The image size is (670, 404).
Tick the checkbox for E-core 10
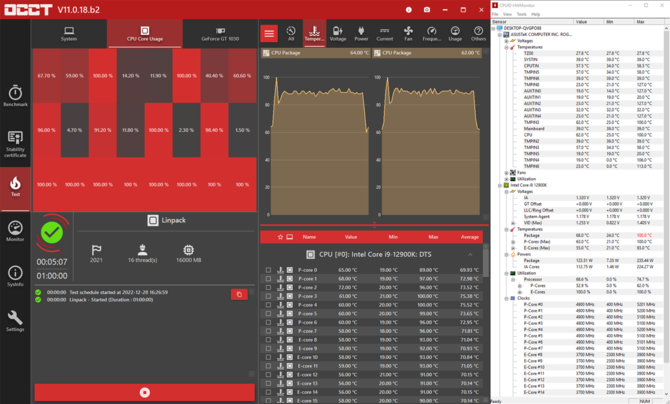tap(268, 357)
